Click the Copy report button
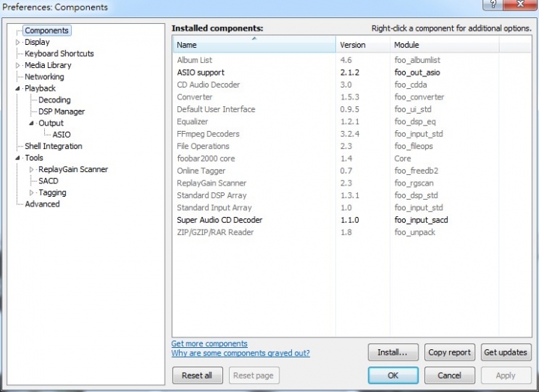The width and height of the screenshot is (539, 392). coord(449,352)
